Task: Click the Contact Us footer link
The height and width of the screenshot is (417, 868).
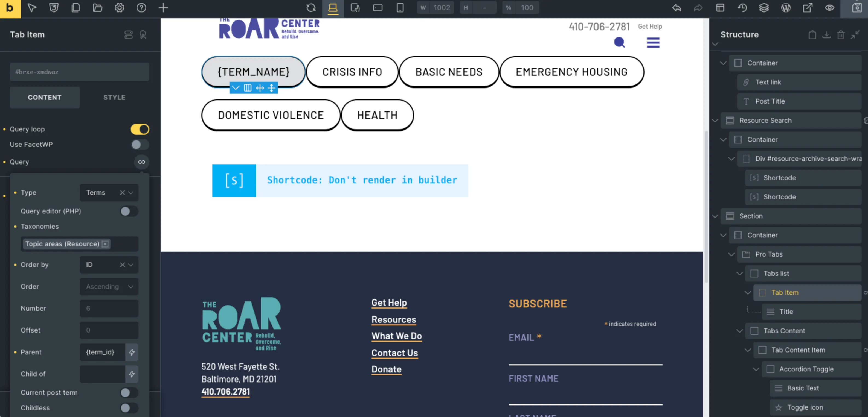Action: pyautogui.click(x=394, y=353)
